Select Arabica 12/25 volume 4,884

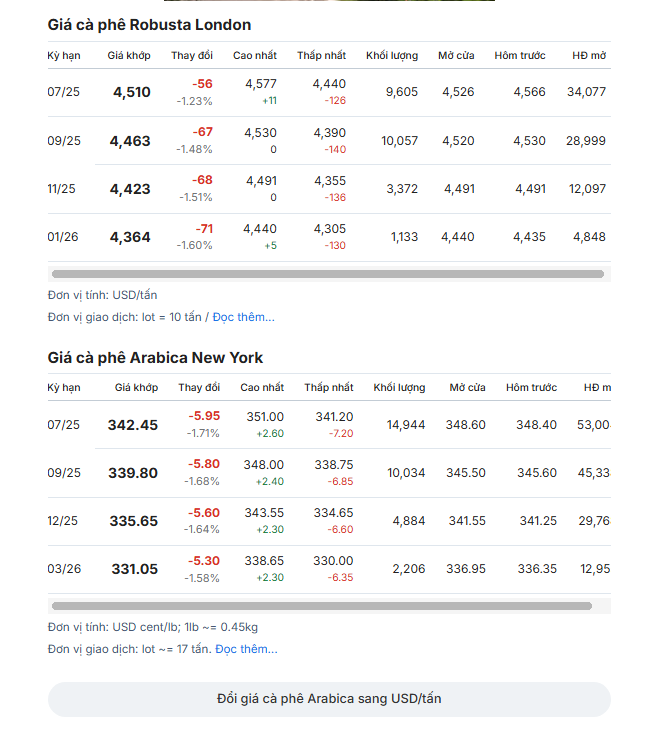409,521
